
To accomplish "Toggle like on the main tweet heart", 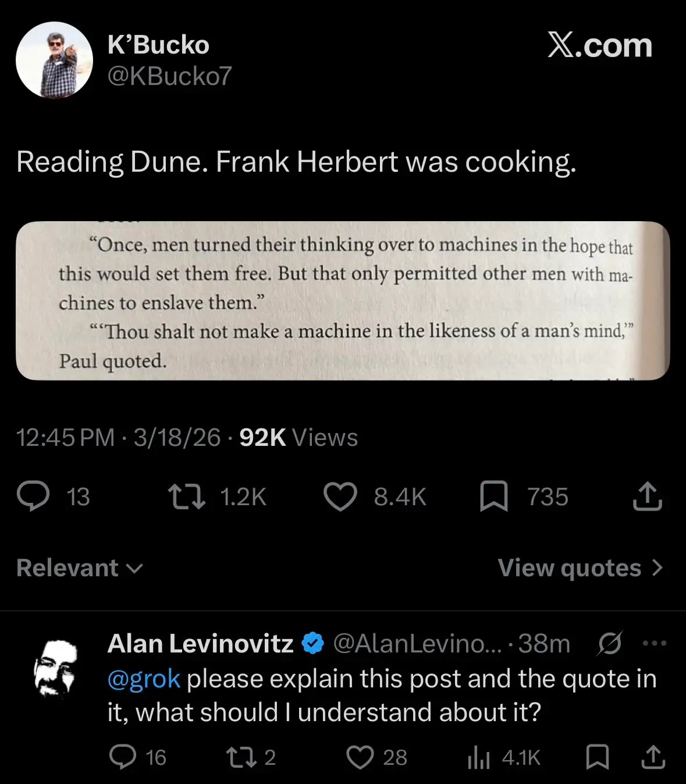I will point(340,496).
